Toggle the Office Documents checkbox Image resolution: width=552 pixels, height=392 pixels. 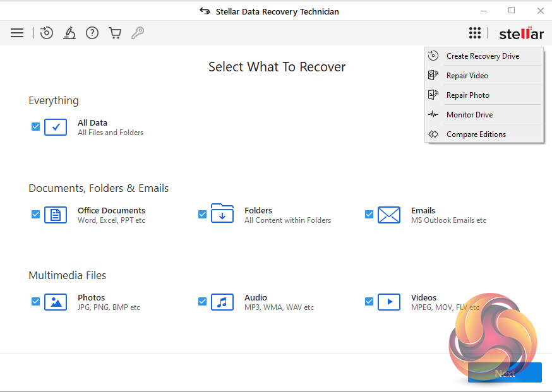point(36,214)
